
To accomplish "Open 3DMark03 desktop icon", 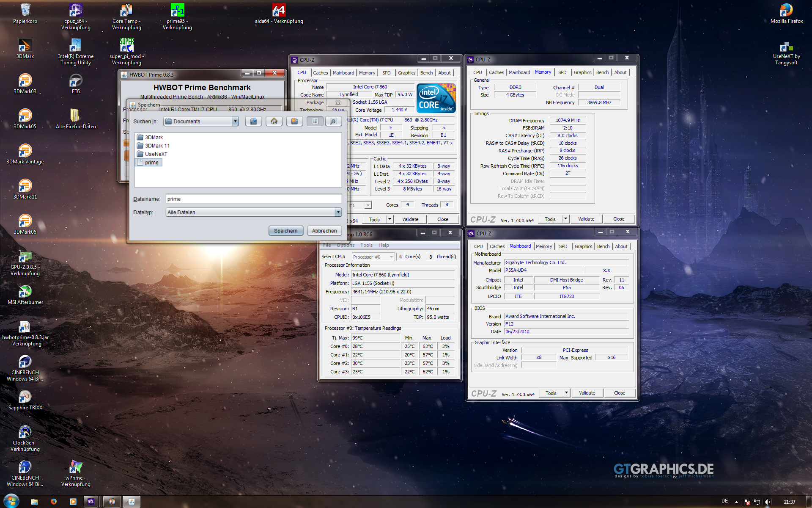I will (x=25, y=84).
